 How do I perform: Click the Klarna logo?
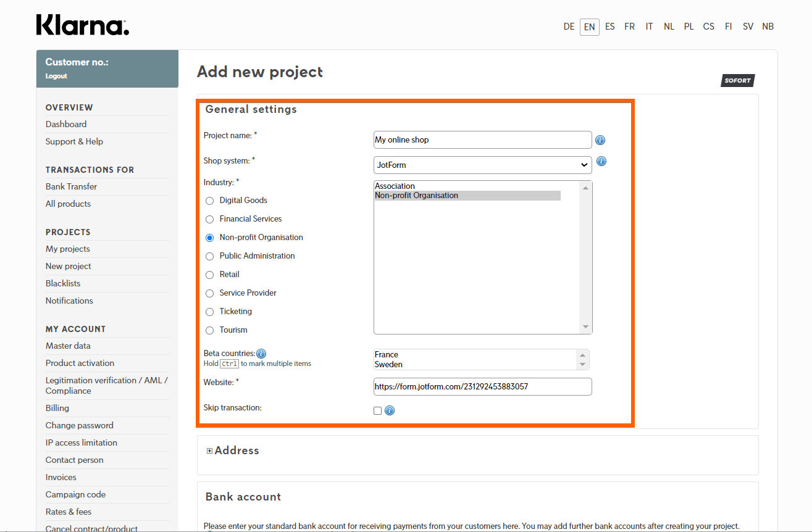coord(83,25)
